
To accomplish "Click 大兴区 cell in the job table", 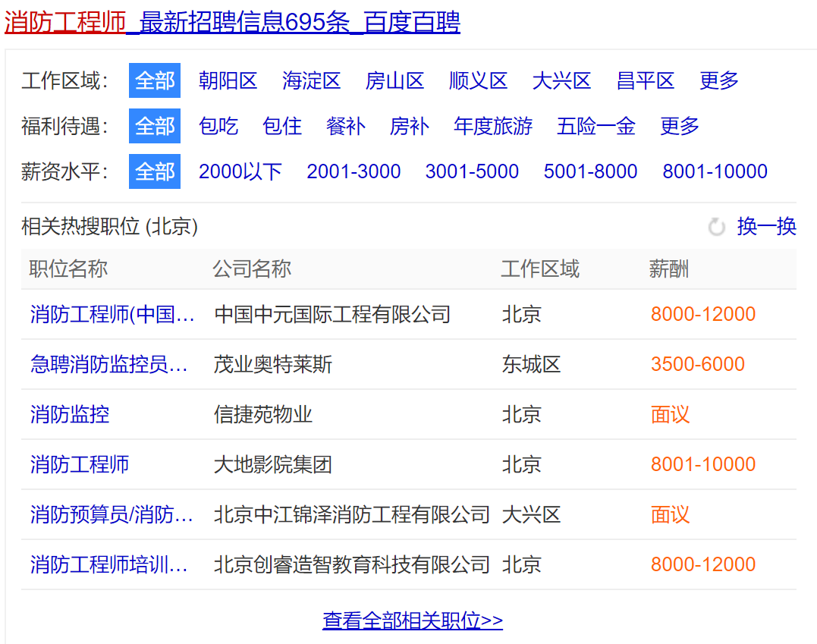I will pos(532,514).
